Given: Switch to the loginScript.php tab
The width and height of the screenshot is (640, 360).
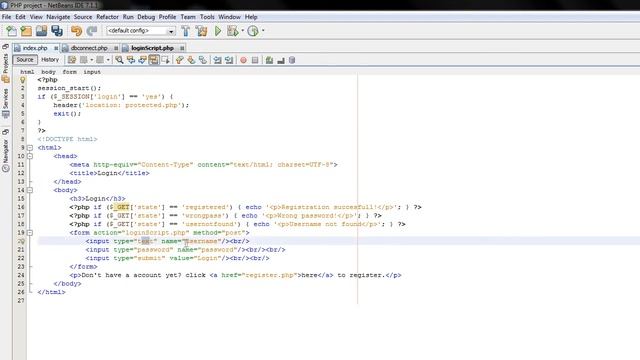Looking at the screenshot, I should (x=152, y=48).
